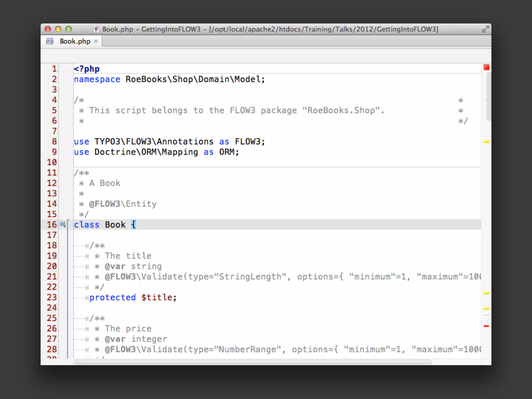Click line number 23 in the gutter

point(52,297)
